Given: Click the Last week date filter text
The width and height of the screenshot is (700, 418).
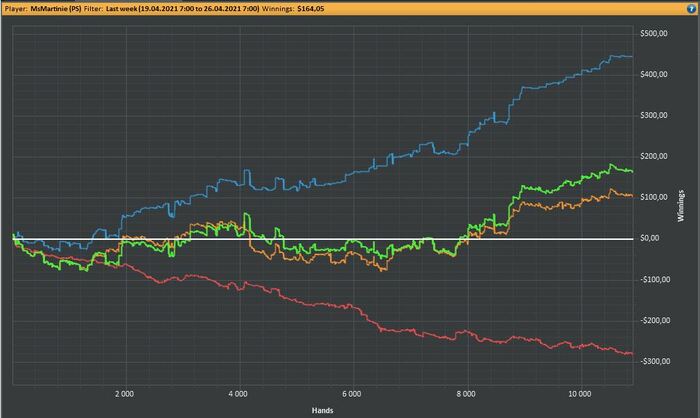Looking at the screenshot, I should click(182, 8).
